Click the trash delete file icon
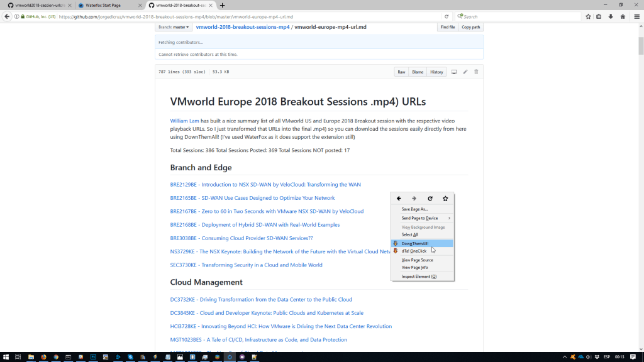This screenshot has width=644, height=362. pyautogui.click(x=476, y=72)
